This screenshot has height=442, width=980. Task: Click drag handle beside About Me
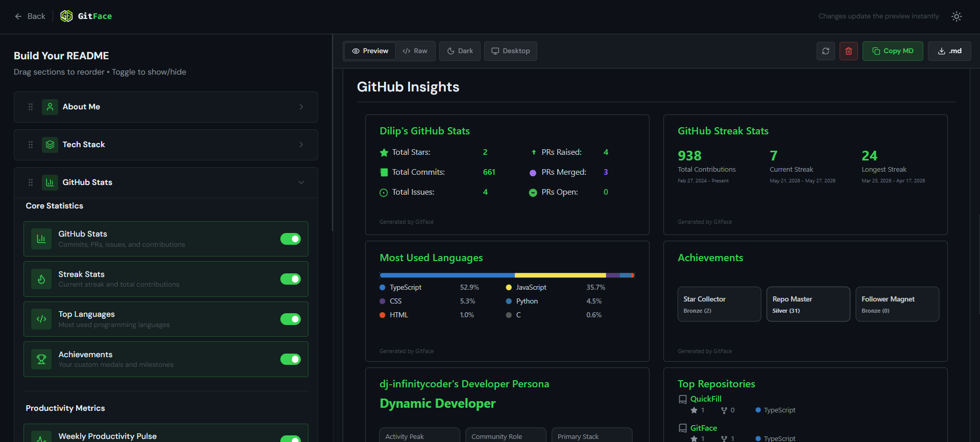click(x=31, y=107)
